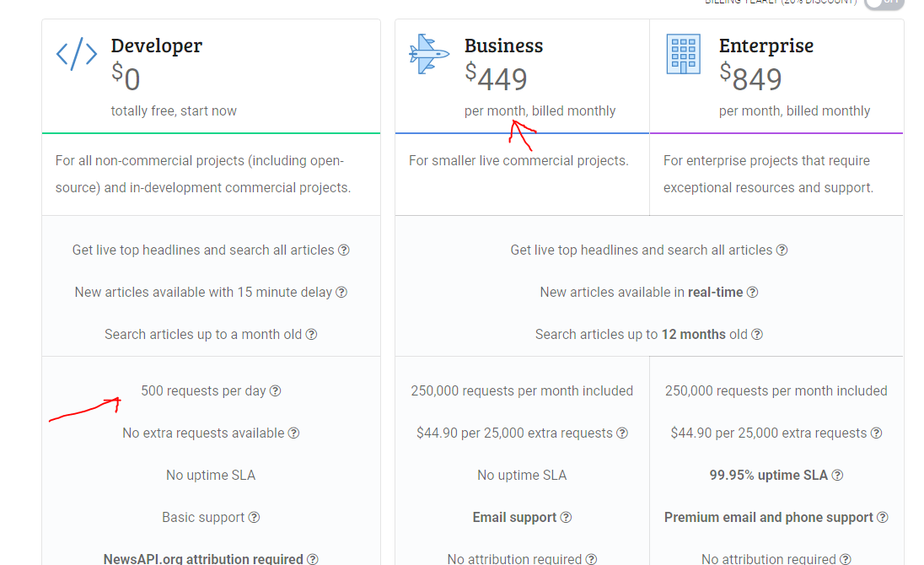Click the Developer plan code brackets icon
This screenshot has height=565, width=924.
coord(77,54)
